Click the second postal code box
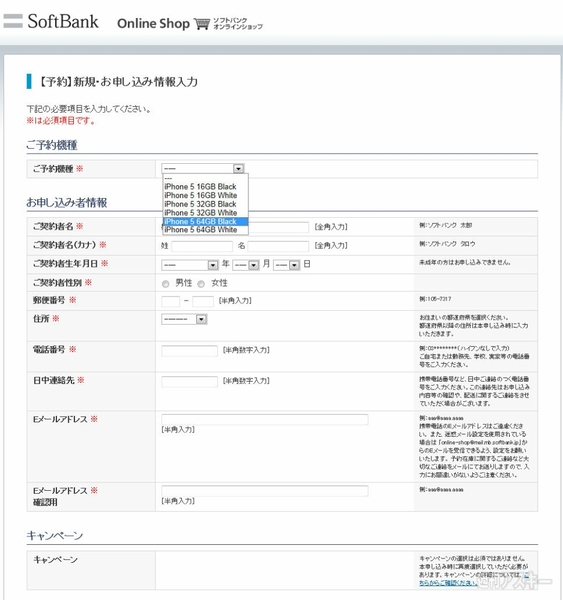The width and height of the screenshot is (563, 600). 203,302
